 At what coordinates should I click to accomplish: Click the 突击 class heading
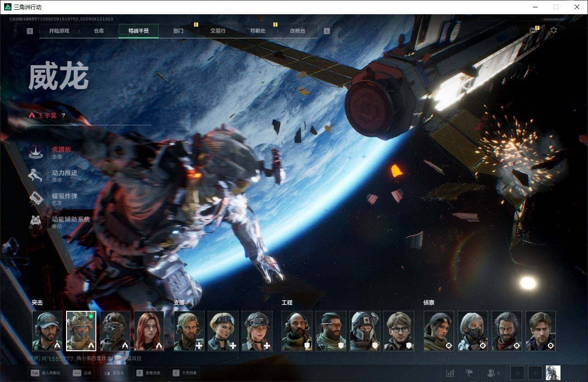[x=37, y=303]
